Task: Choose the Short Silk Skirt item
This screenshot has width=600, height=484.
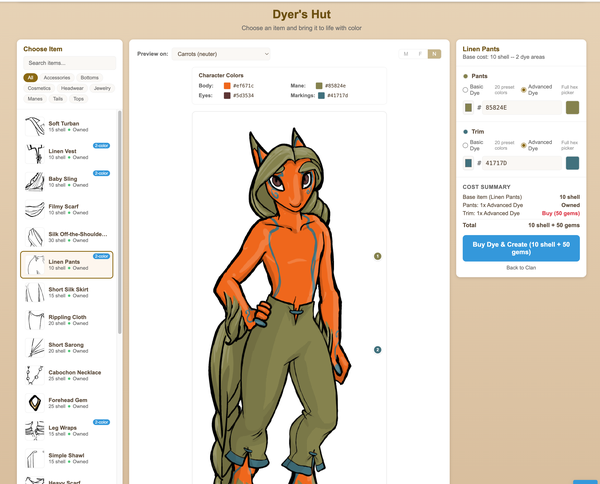Action: (x=66, y=292)
